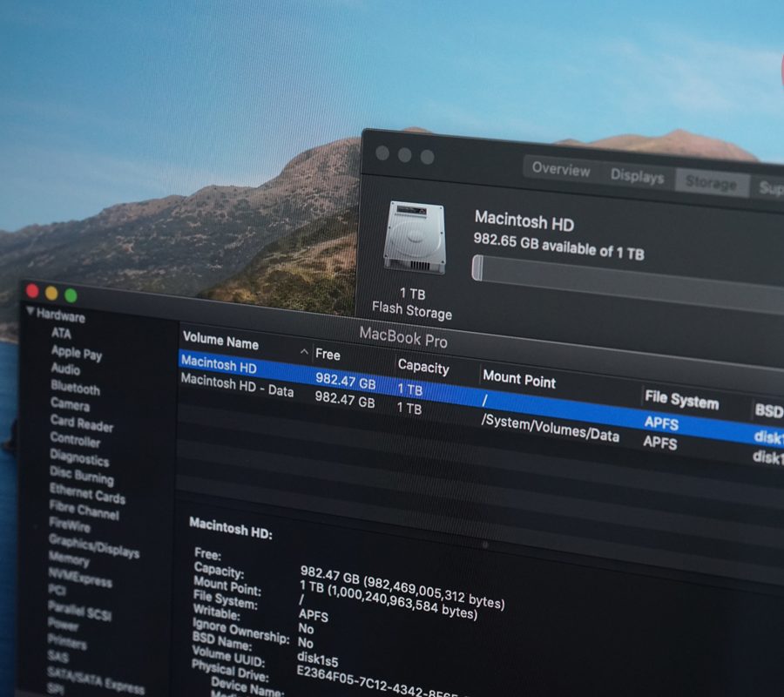Click the APFS cell in the Macintosh HD - Data row
The image size is (784, 697).
659,442
